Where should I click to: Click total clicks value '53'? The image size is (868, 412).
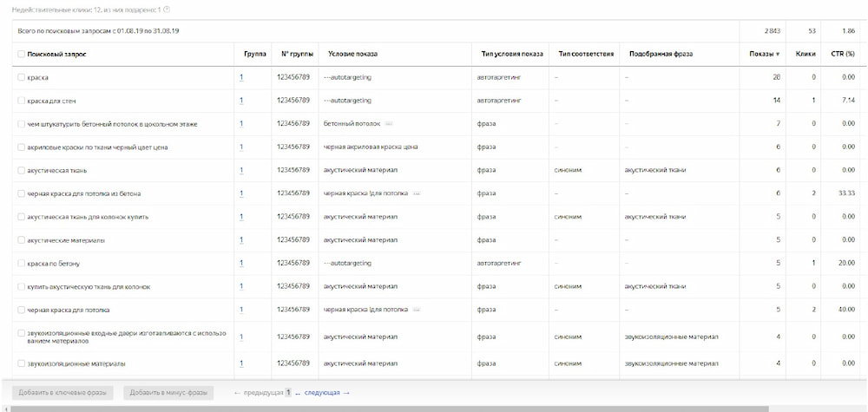(812, 31)
